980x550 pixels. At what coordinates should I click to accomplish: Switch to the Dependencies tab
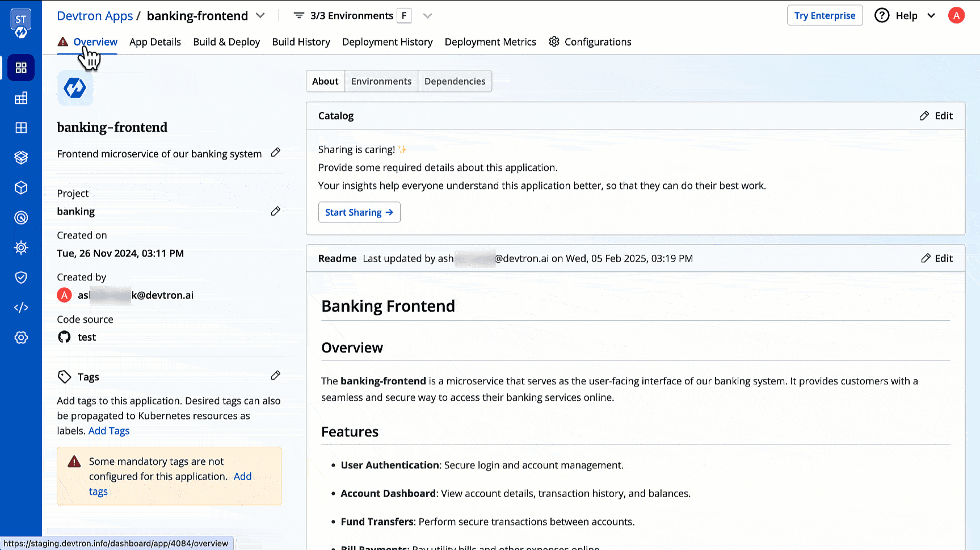455,81
